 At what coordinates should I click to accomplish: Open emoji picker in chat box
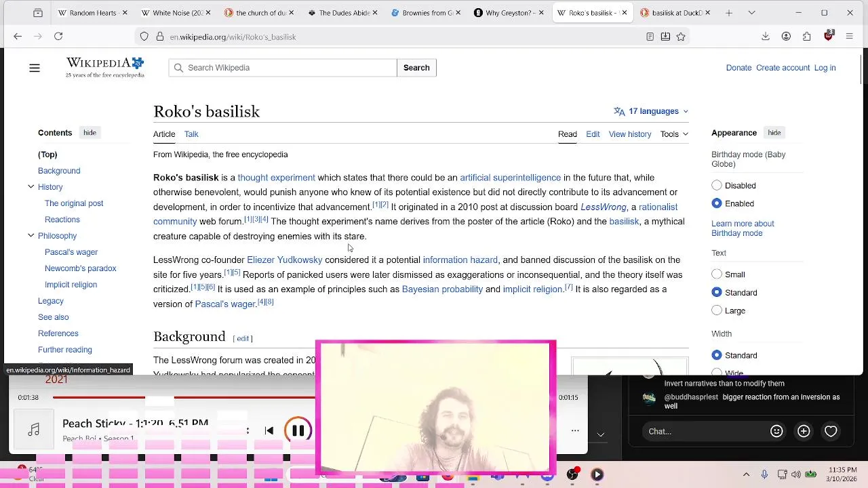776,431
